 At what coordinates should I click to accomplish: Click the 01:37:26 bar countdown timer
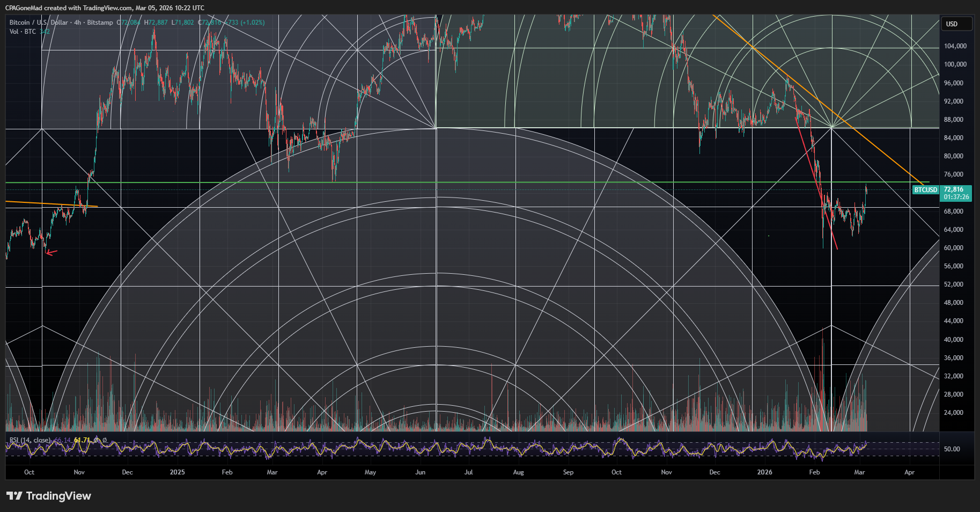(x=957, y=196)
